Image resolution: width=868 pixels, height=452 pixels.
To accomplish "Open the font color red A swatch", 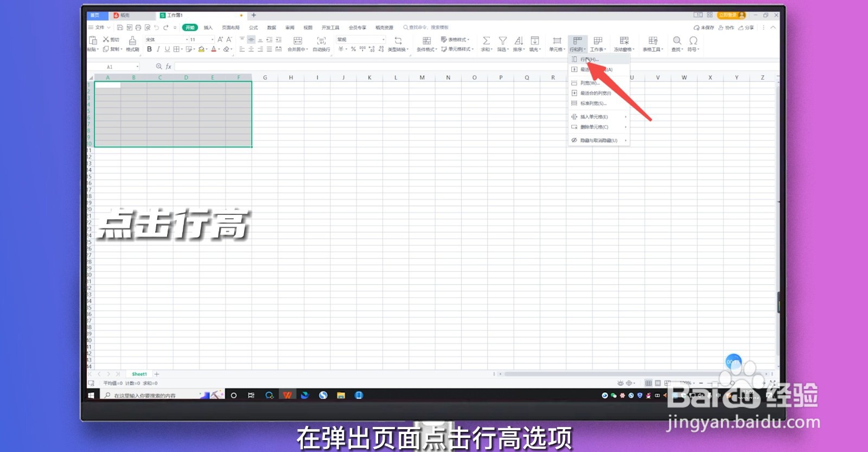I will click(214, 49).
